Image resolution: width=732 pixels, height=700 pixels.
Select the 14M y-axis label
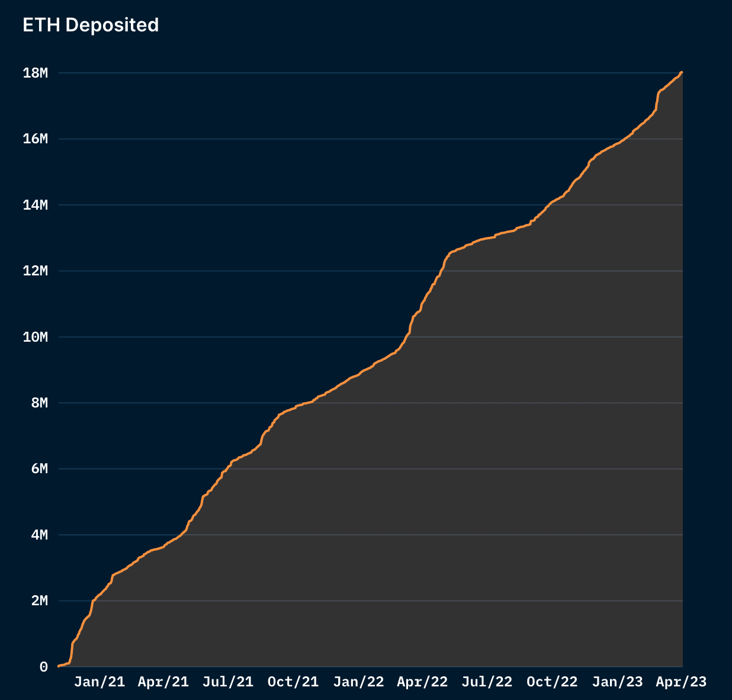point(35,205)
